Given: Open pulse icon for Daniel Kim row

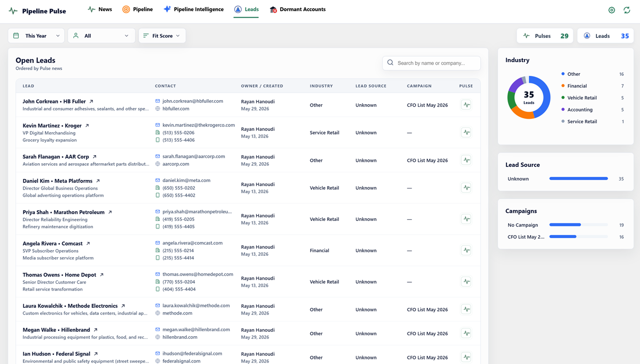Looking at the screenshot, I should 466,188.
